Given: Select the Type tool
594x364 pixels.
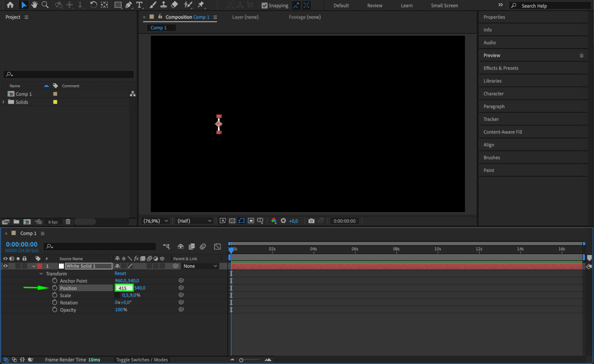Looking at the screenshot, I should coord(139,5).
